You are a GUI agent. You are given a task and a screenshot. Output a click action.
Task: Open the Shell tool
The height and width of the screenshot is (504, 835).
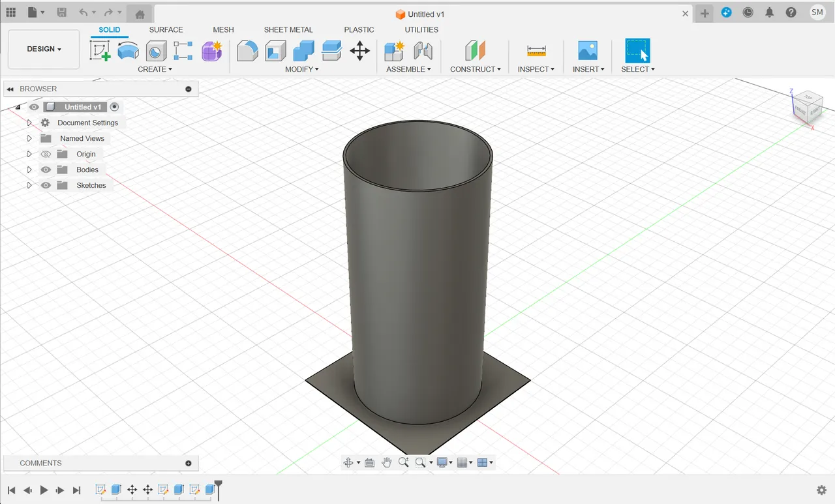[x=275, y=50]
